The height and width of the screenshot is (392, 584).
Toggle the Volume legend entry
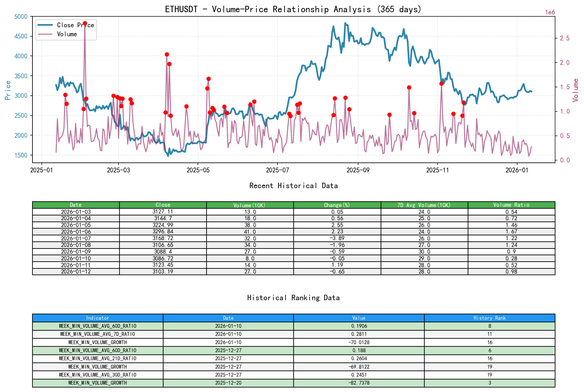(67, 34)
